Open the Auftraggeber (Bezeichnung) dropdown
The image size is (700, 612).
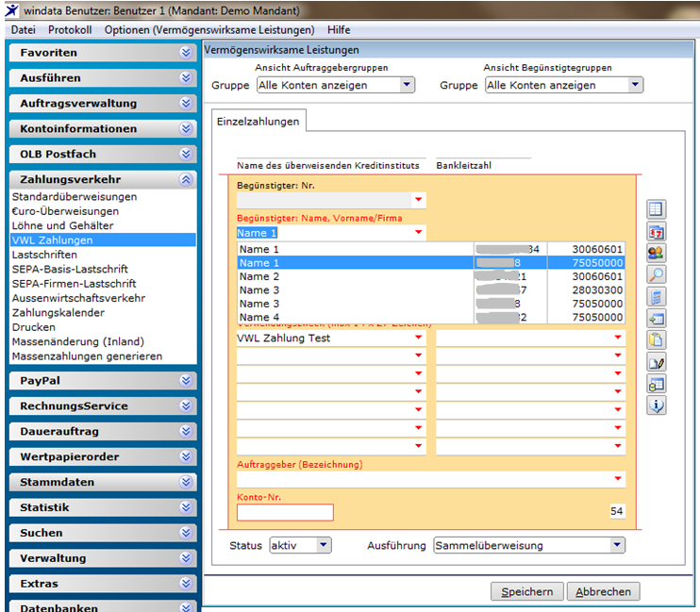click(618, 478)
